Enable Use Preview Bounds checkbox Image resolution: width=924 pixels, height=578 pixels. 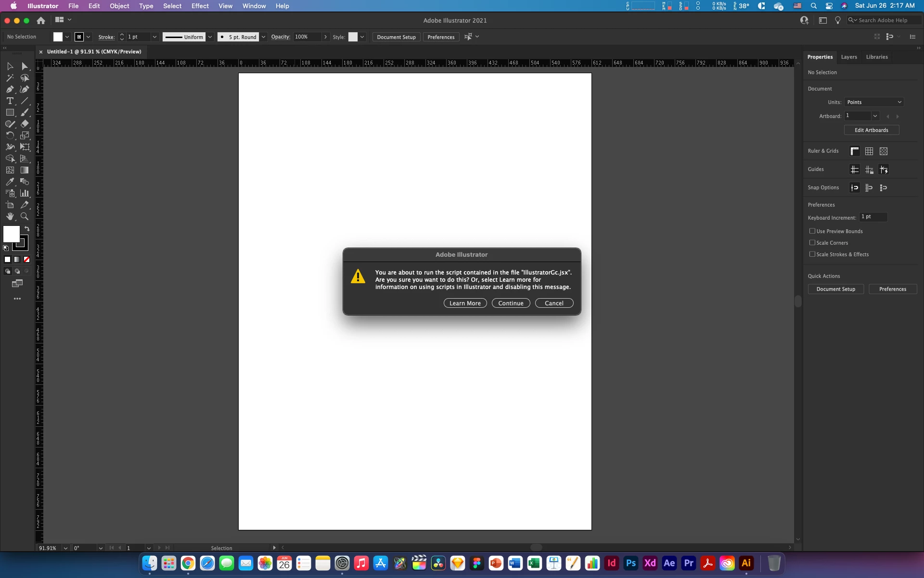pos(812,231)
